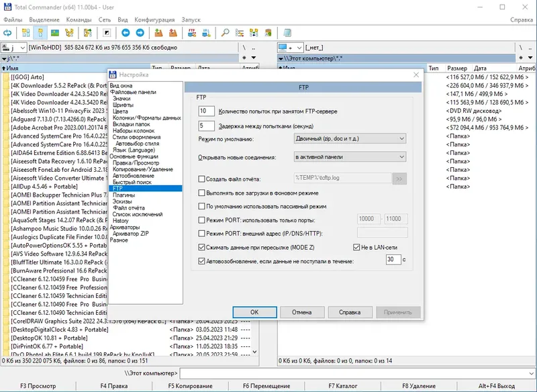Screen dimensions: 537x392
Task: Click the 'Отмена' button
Action: [x=302, y=312]
